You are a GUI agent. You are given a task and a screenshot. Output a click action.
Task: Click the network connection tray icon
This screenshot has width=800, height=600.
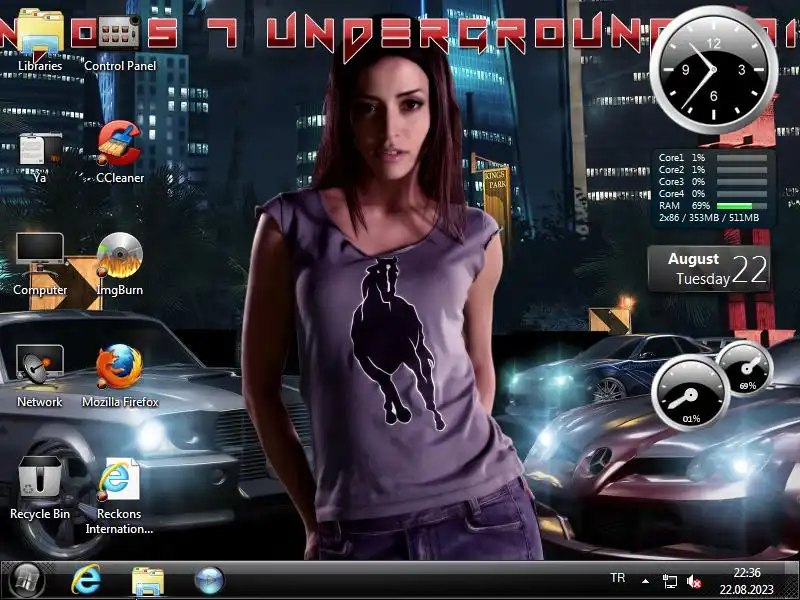point(669,581)
